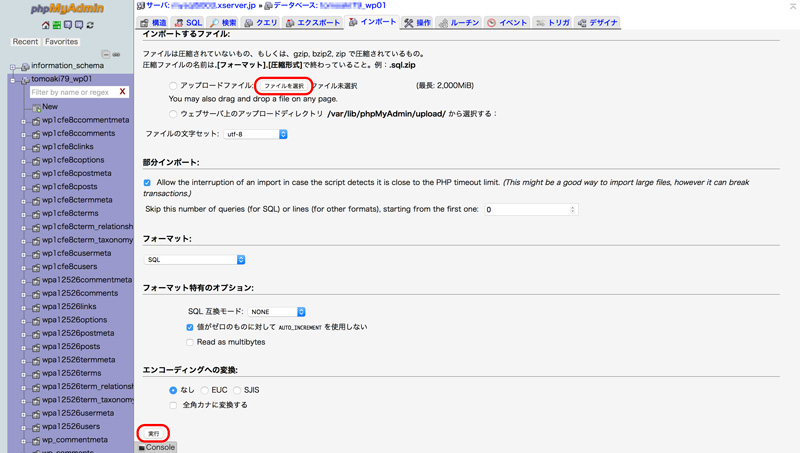Image resolution: width=800 pixels, height=453 pixels.
Task: Click table icon beside wp1cfe8cterm_taxonomy
Action: click(x=36, y=240)
